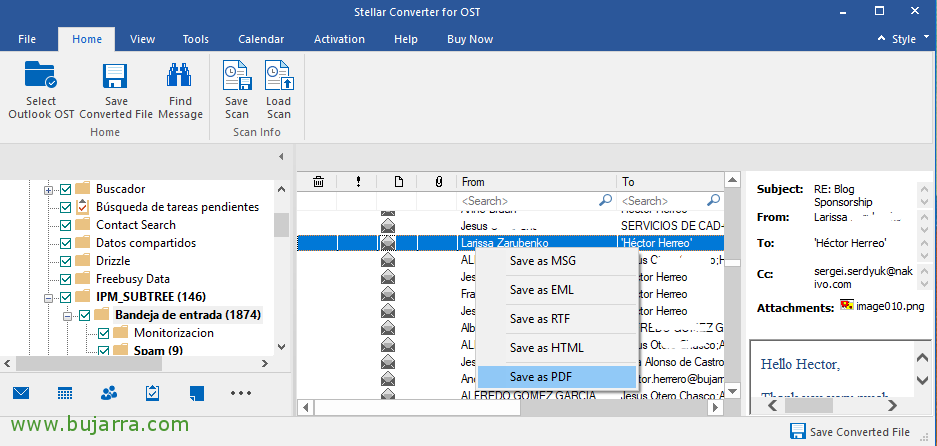Choose Save as PDF
The width and height of the screenshot is (937, 446).
click(x=556, y=377)
